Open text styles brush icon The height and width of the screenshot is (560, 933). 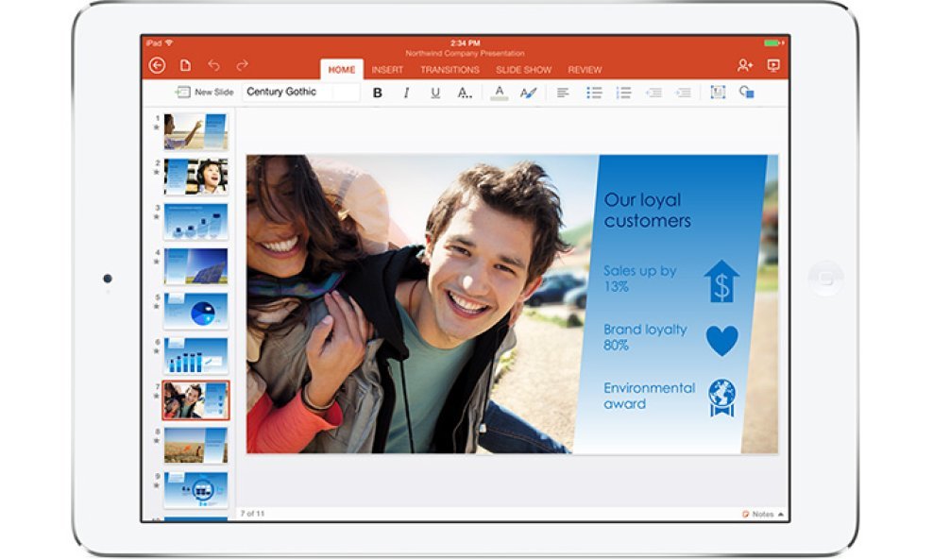[529, 93]
